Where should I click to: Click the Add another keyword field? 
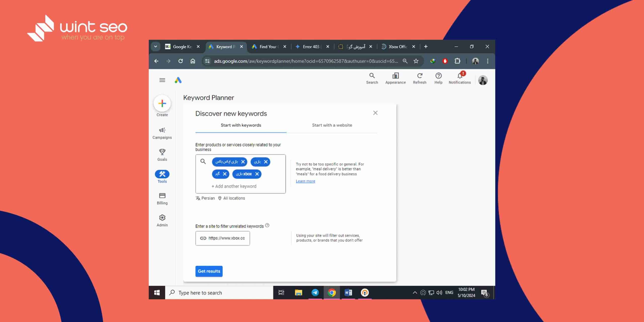coord(234,186)
